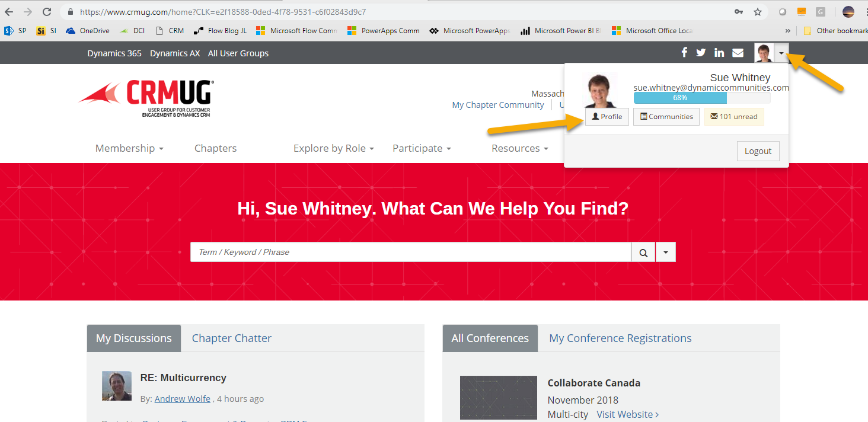This screenshot has height=422, width=868.
Task: Reload the page with the refresh icon
Action: [47, 12]
